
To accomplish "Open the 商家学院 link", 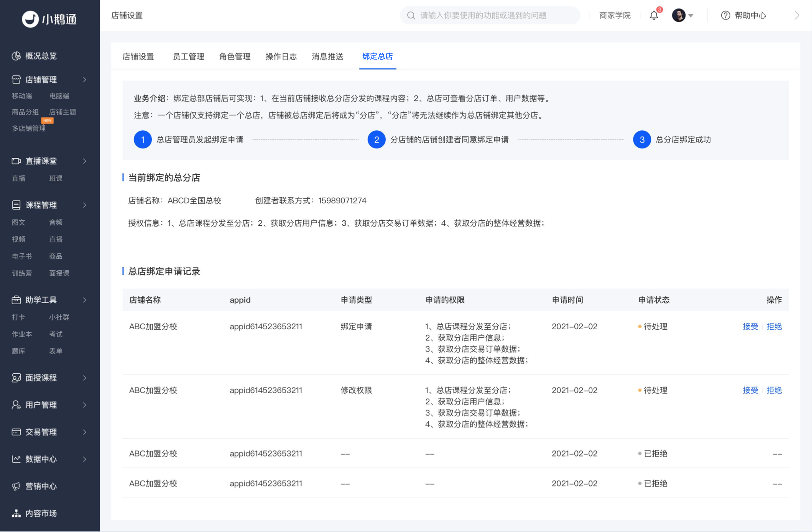I will pos(615,15).
